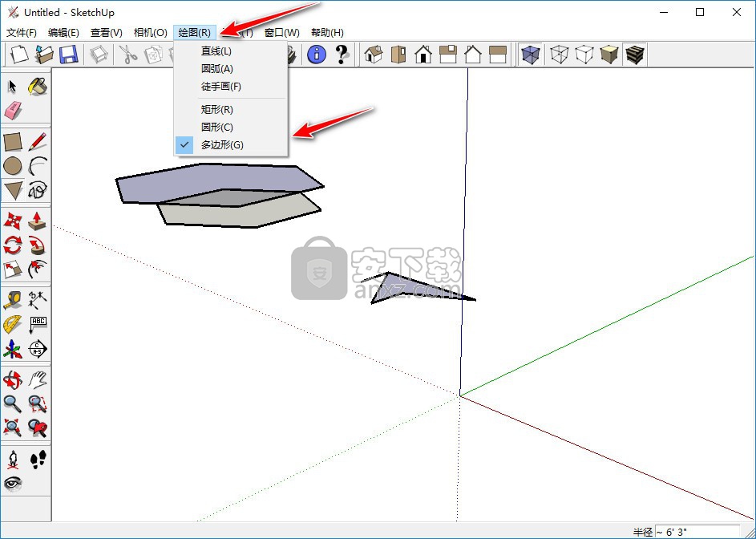
Task: Activate the Circle tool icon
Action: point(13,166)
